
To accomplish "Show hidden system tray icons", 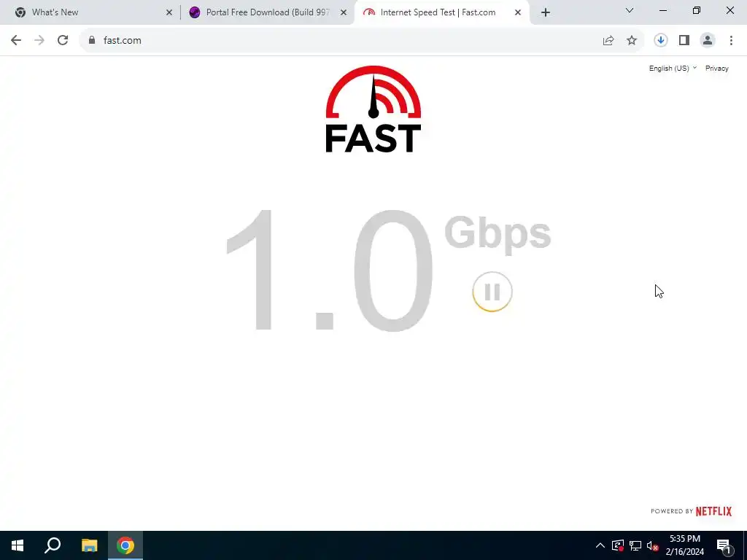I will (x=600, y=545).
